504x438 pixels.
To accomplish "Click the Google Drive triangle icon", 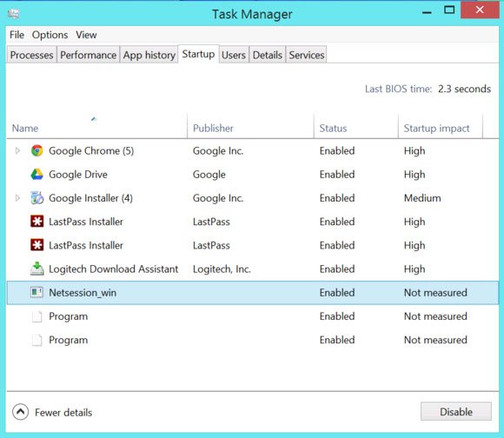I will 37,174.
